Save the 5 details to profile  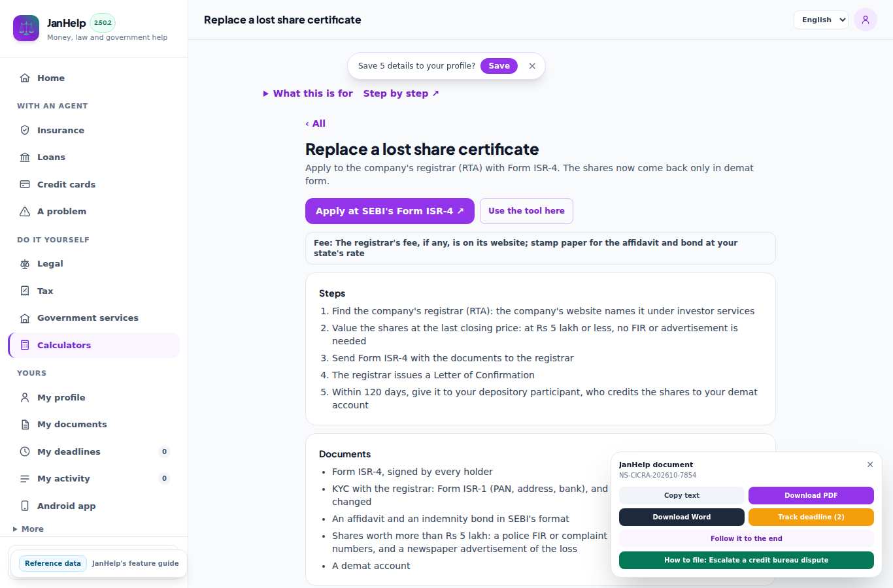(499, 66)
